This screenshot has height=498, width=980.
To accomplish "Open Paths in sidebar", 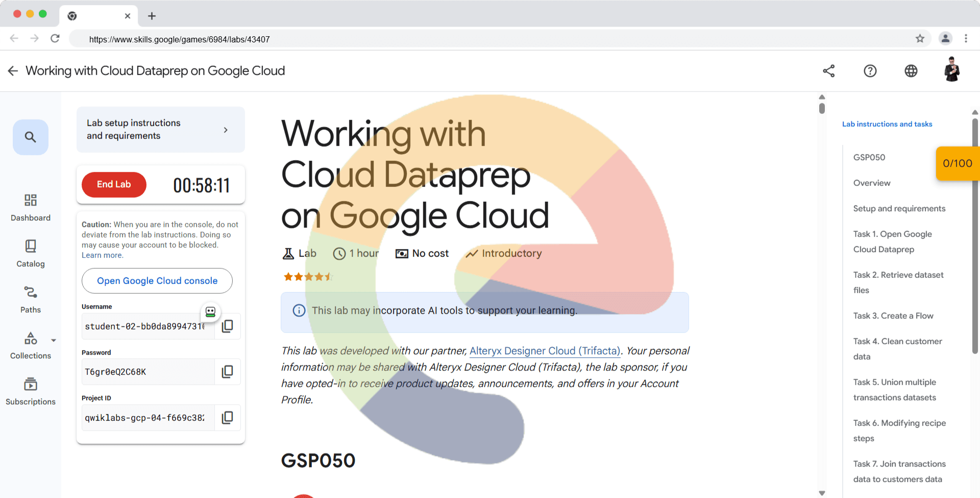I will click(x=31, y=300).
